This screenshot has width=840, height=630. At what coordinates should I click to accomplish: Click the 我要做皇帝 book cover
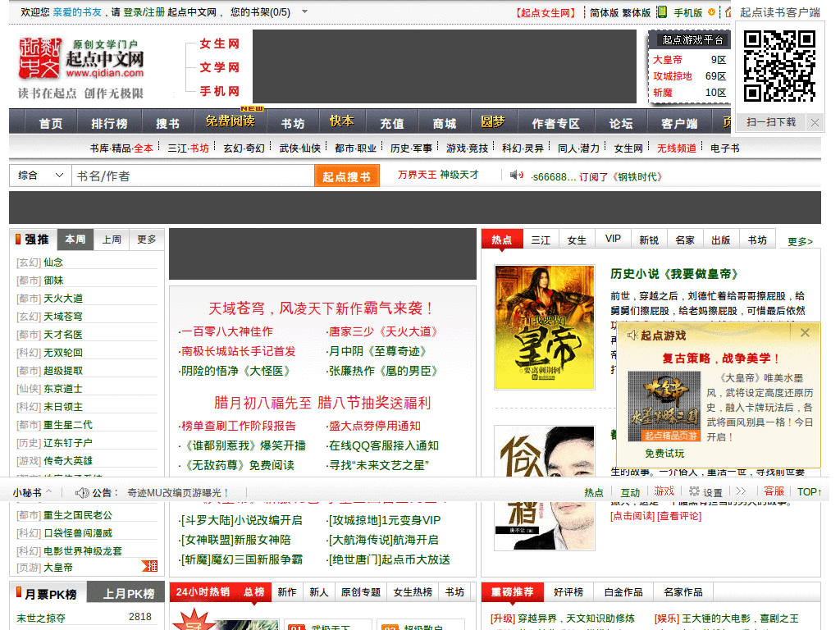(545, 326)
